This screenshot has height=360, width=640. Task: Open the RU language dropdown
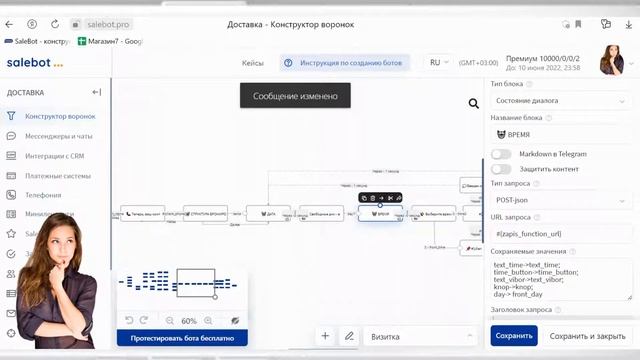point(439,62)
